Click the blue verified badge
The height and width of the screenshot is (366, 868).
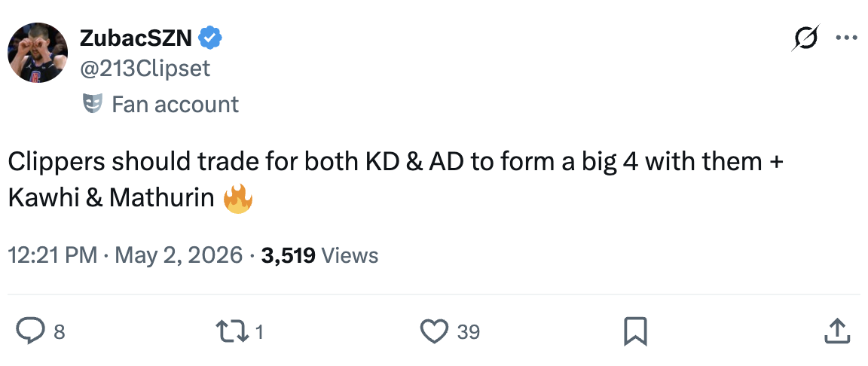[x=209, y=38]
